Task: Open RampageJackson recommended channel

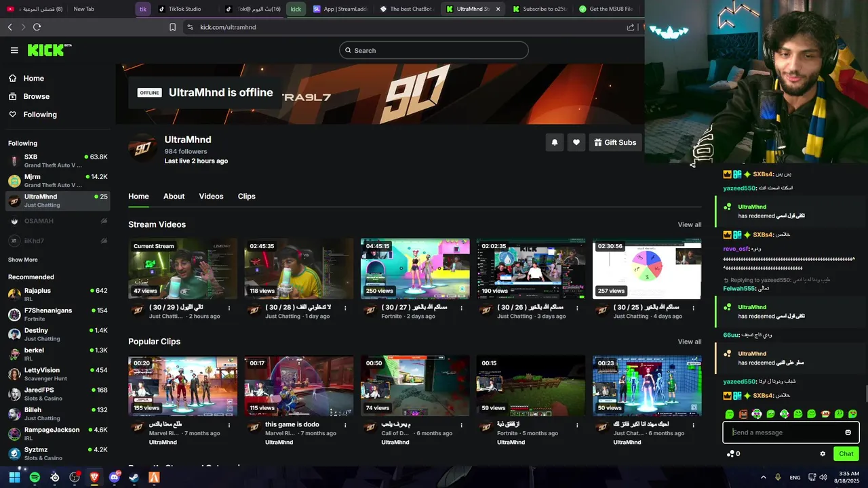Action: coord(58,433)
